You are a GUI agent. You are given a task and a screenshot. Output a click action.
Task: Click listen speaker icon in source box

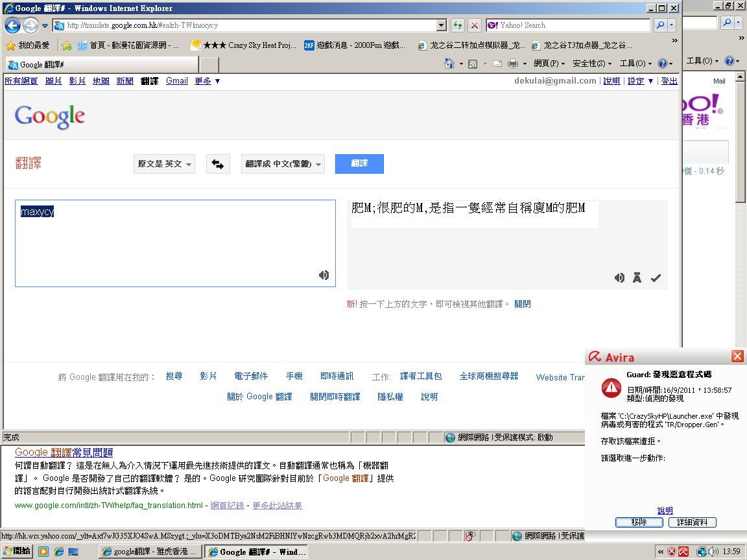pos(324,275)
